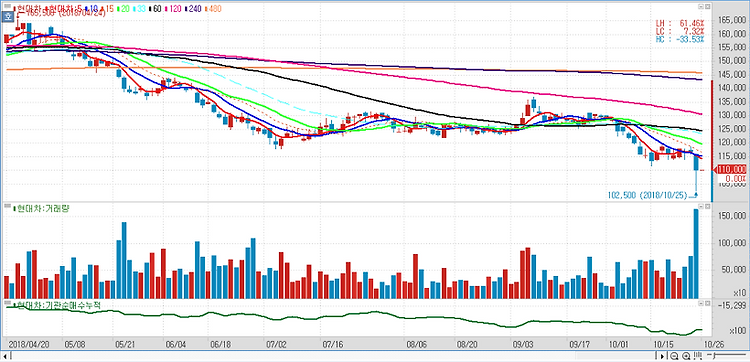The height and width of the screenshot is (362, 750).
Task: Click the zoom level slider handle
Action: pyautogui.click(x=714, y=355)
